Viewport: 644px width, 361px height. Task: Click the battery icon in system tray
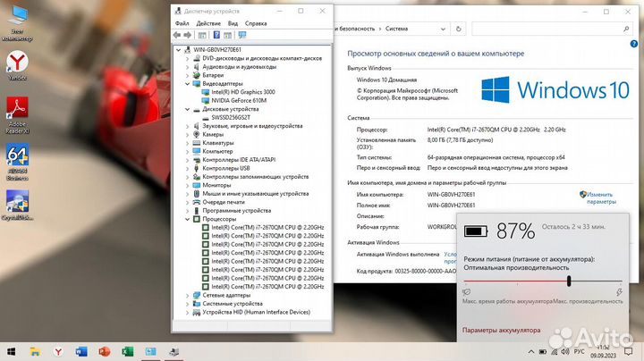(543, 352)
